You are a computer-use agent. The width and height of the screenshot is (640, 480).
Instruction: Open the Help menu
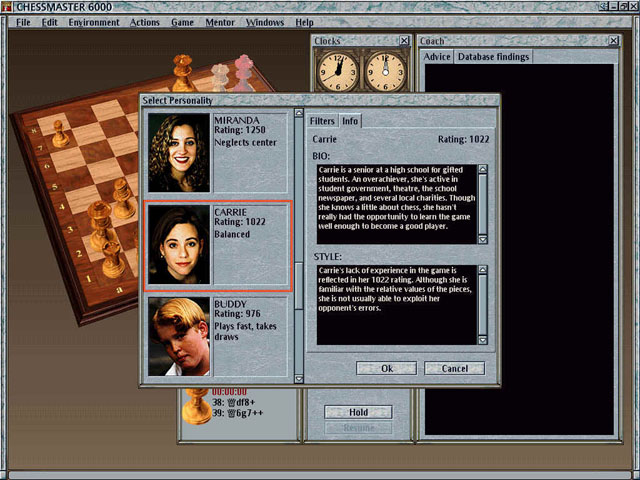click(x=304, y=22)
